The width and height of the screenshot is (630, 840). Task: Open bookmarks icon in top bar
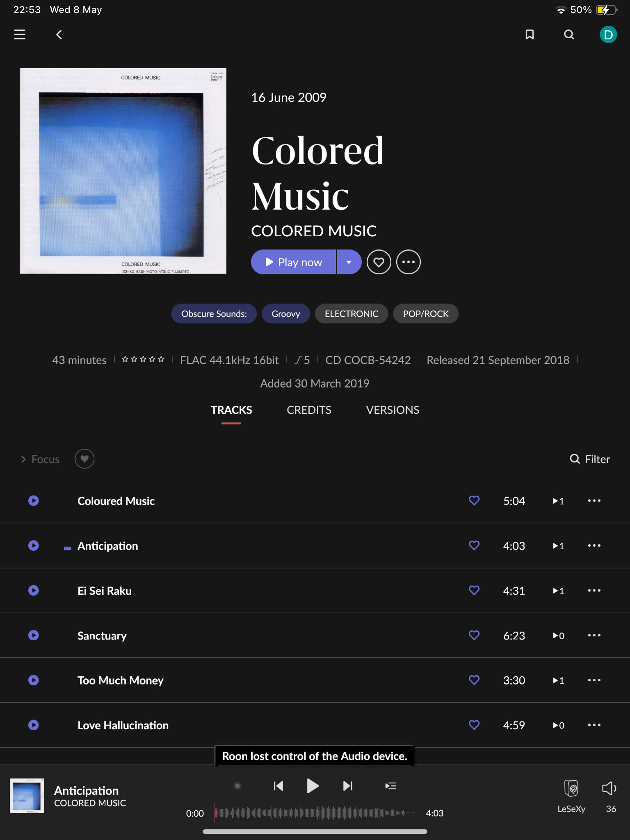coord(530,34)
